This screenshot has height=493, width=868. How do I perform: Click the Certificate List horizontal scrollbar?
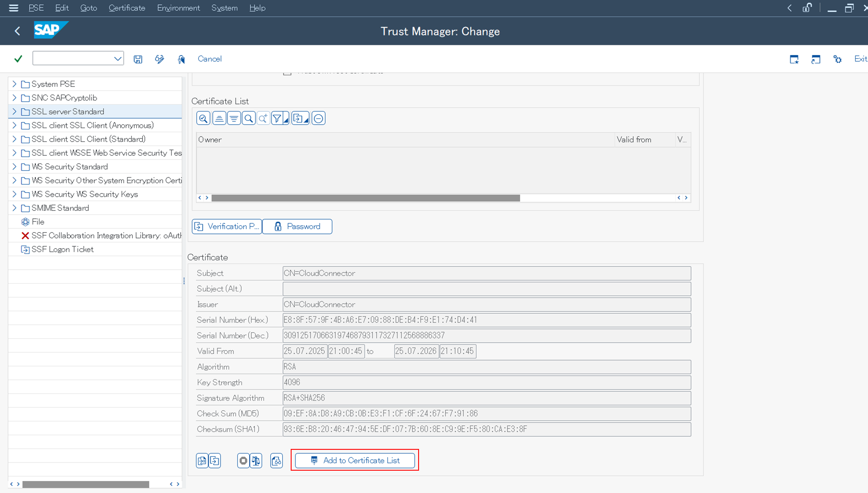point(366,198)
